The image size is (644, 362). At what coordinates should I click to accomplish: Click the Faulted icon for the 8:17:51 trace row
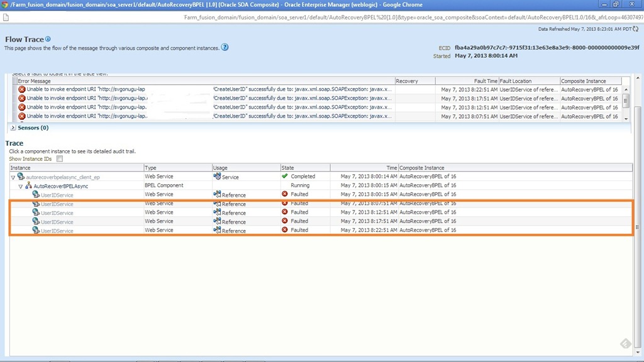tap(285, 221)
